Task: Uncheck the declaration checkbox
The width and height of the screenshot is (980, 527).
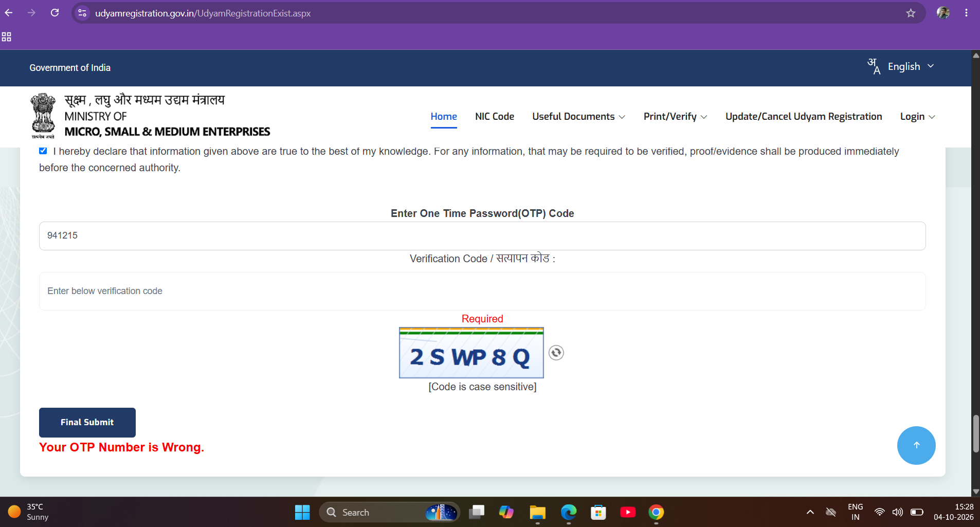Action: [43, 151]
